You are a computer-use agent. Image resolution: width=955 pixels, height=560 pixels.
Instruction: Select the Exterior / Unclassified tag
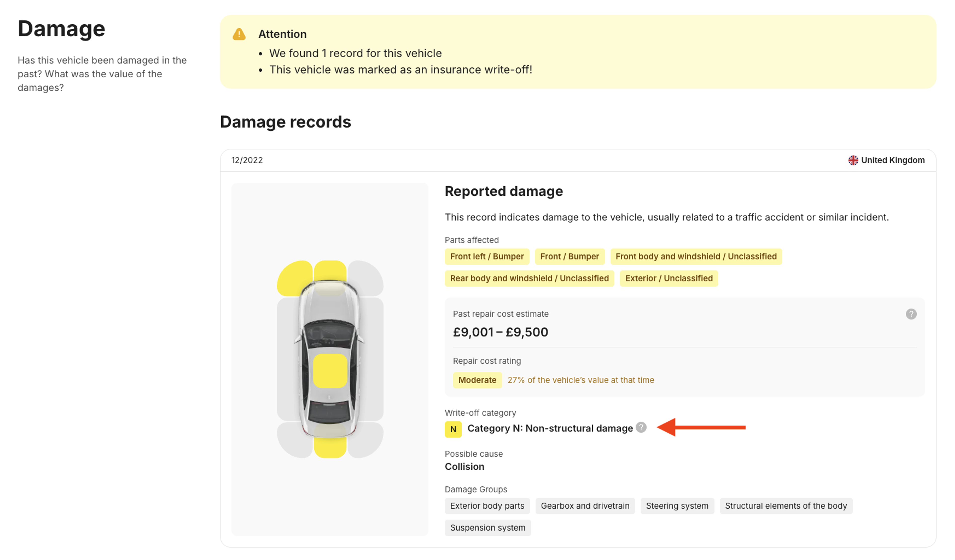click(668, 279)
